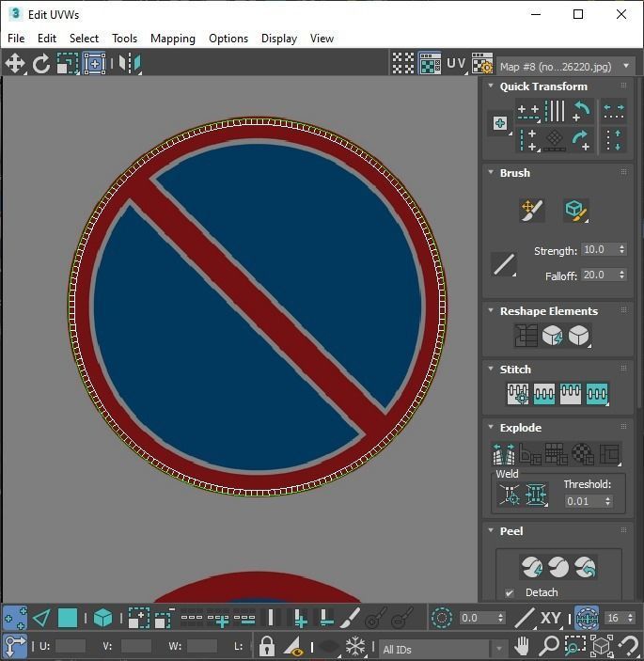Select the Relax brush

[x=576, y=210]
